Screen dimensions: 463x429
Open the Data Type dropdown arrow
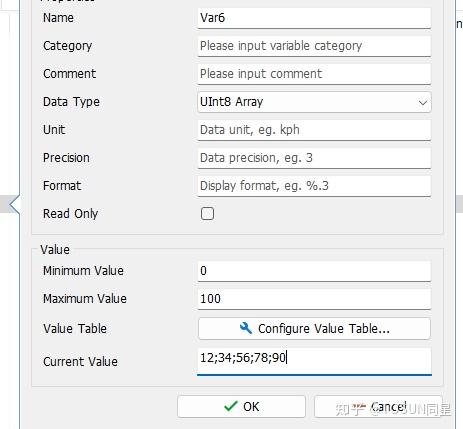tap(423, 102)
